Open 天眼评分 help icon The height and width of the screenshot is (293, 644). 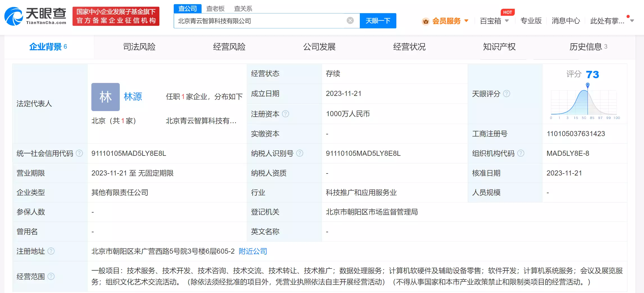click(x=507, y=94)
